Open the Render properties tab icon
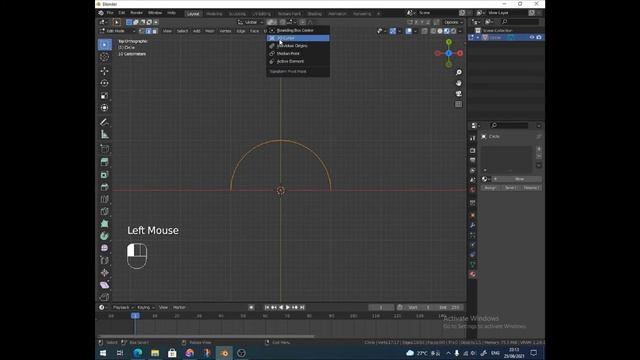The height and width of the screenshot is (360, 640). click(x=473, y=151)
